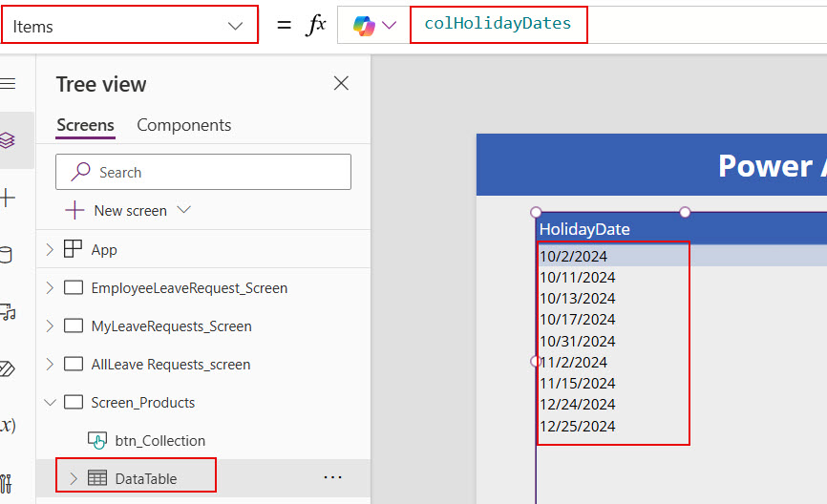Open Variables (x) icon in rail
This screenshot has width=827, height=504.
coord(8,425)
